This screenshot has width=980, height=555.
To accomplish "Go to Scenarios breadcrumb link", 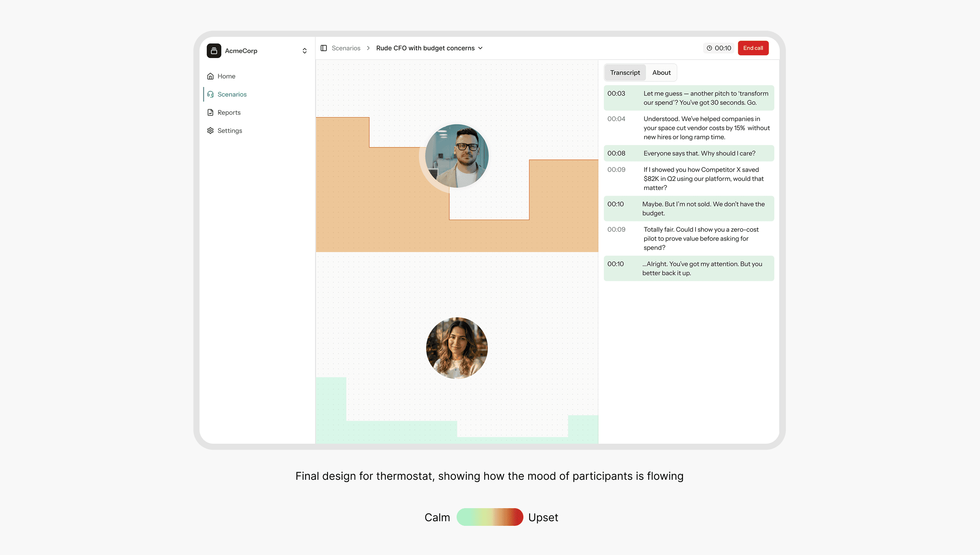I will click(346, 48).
